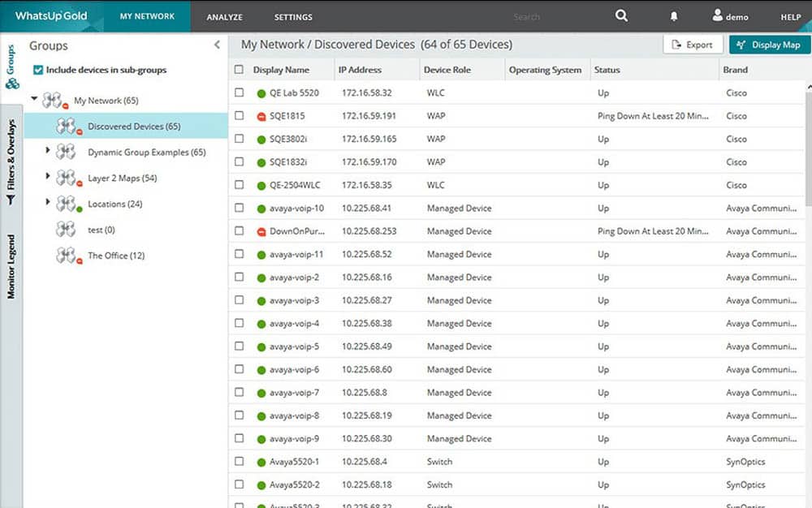Check the SQE1815 row checkbox

coord(239,115)
